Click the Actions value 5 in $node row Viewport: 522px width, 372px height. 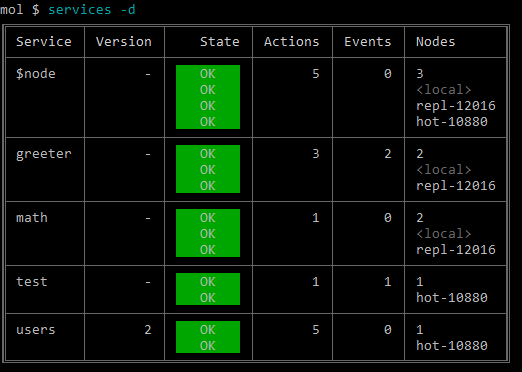316,74
